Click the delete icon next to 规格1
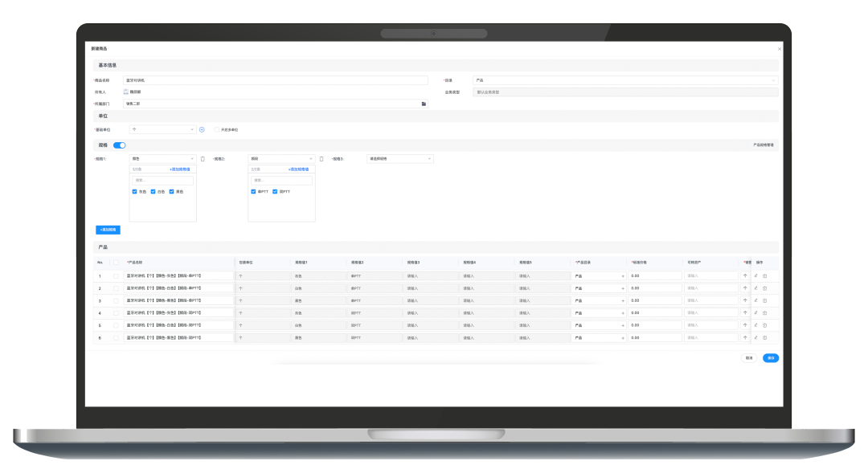Image resolution: width=868 pixels, height=473 pixels. click(x=203, y=159)
